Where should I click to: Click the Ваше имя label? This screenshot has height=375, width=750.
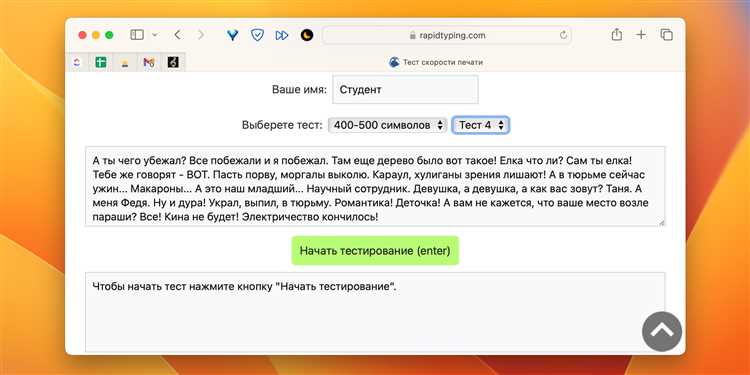click(299, 89)
